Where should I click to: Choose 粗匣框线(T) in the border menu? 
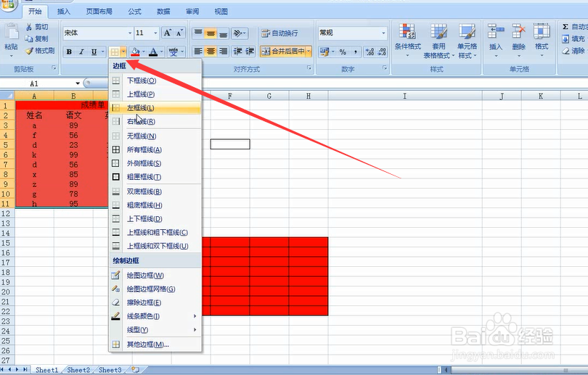click(155, 177)
